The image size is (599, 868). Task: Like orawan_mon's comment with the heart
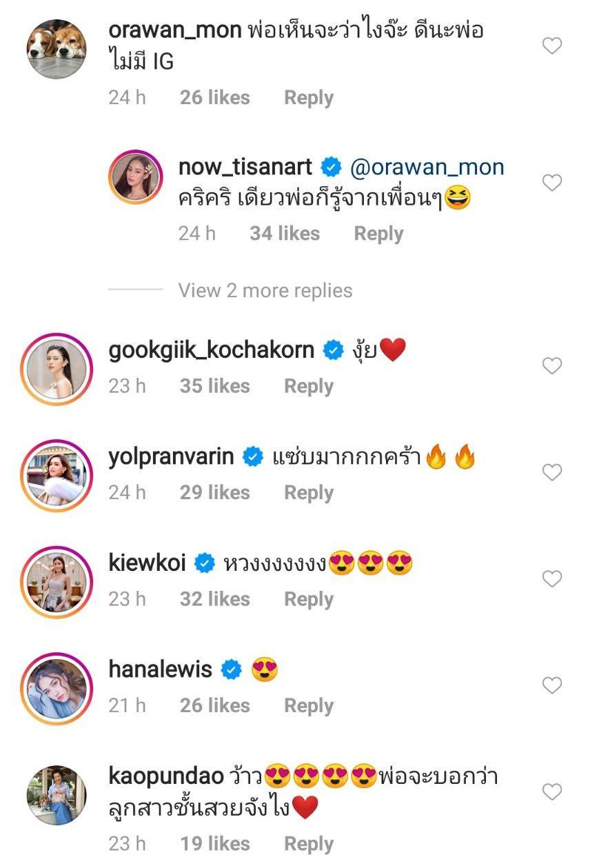pyautogui.click(x=552, y=46)
